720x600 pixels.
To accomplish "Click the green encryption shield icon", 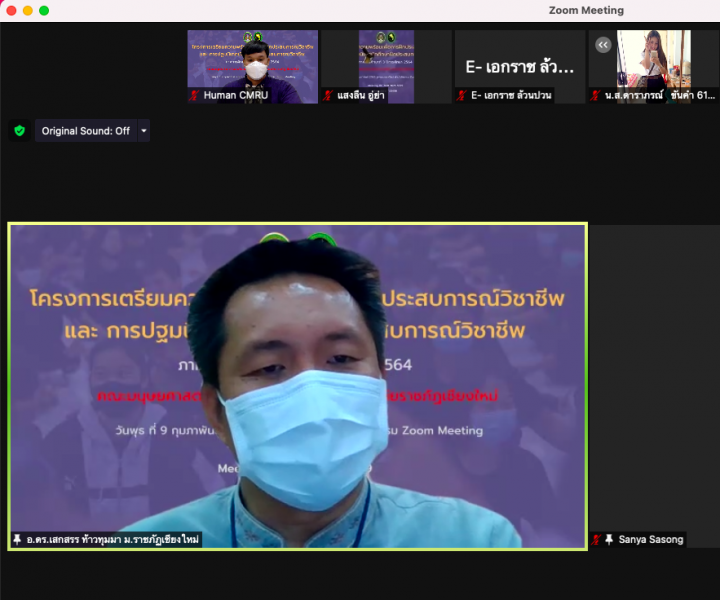I will (19, 130).
